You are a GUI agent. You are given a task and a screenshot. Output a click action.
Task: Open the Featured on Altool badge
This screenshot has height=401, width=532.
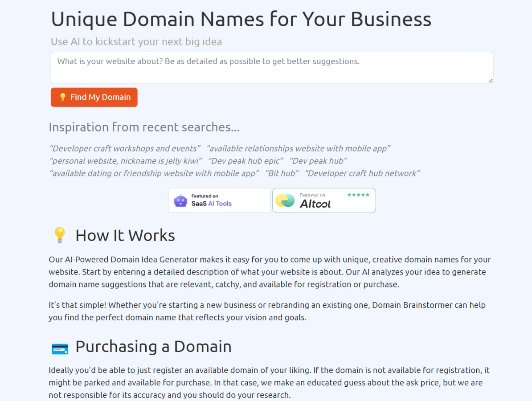(x=324, y=200)
